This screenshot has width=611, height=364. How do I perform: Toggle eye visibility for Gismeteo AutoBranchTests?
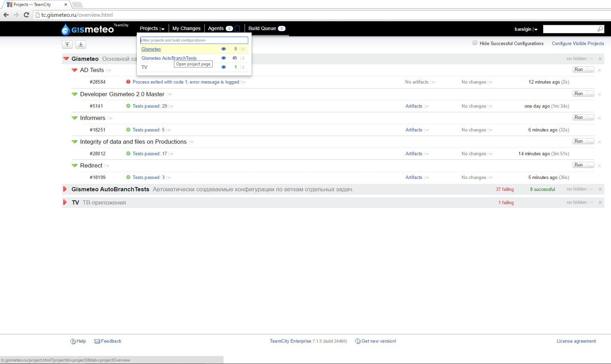(x=224, y=58)
